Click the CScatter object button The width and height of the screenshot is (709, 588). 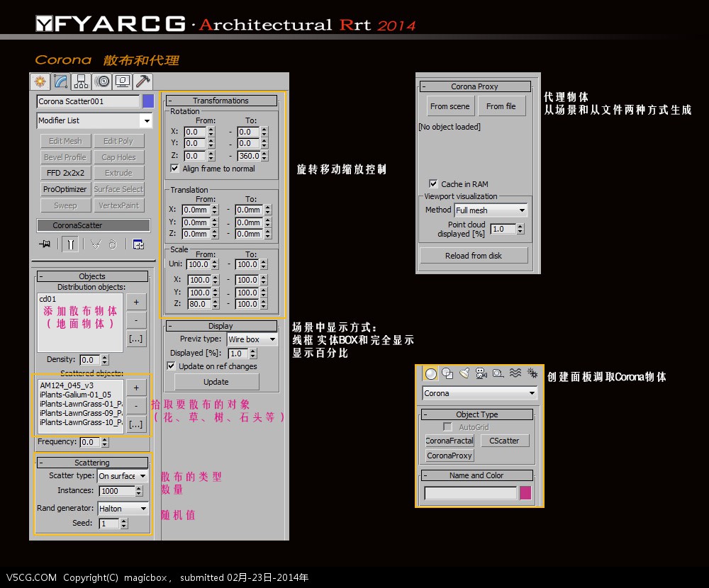click(x=505, y=441)
